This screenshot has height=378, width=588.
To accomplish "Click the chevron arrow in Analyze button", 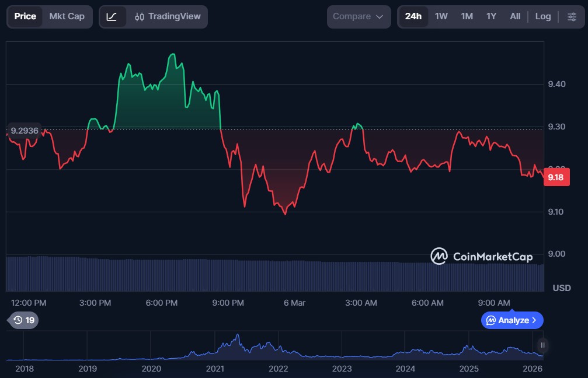I will tap(535, 320).
